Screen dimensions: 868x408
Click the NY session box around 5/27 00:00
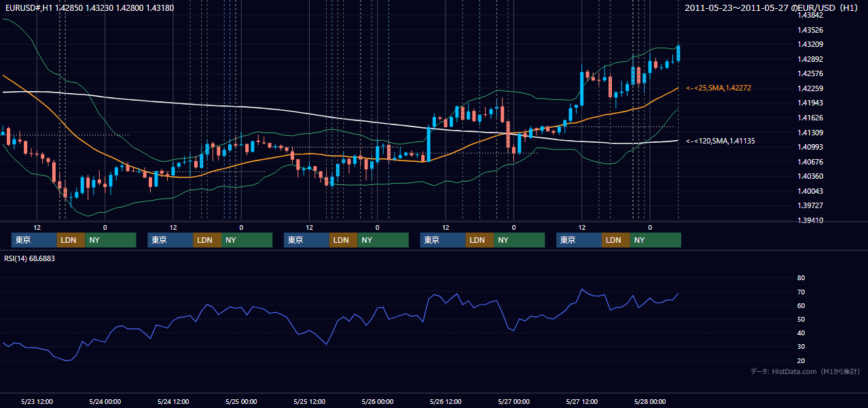[520, 240]
